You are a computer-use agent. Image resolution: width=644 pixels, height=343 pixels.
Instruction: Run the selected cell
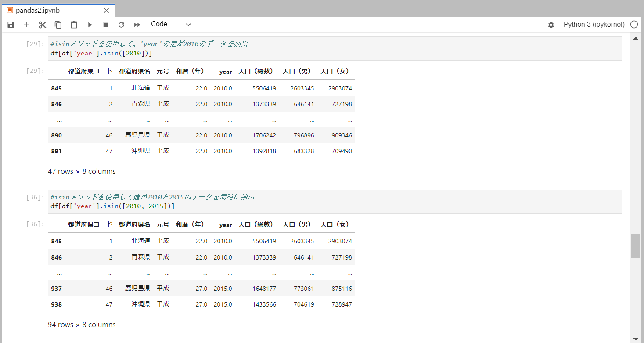90,25
